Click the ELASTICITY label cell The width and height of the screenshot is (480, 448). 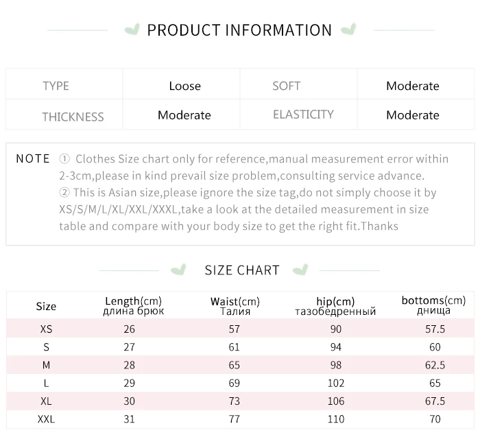[298, 114]
